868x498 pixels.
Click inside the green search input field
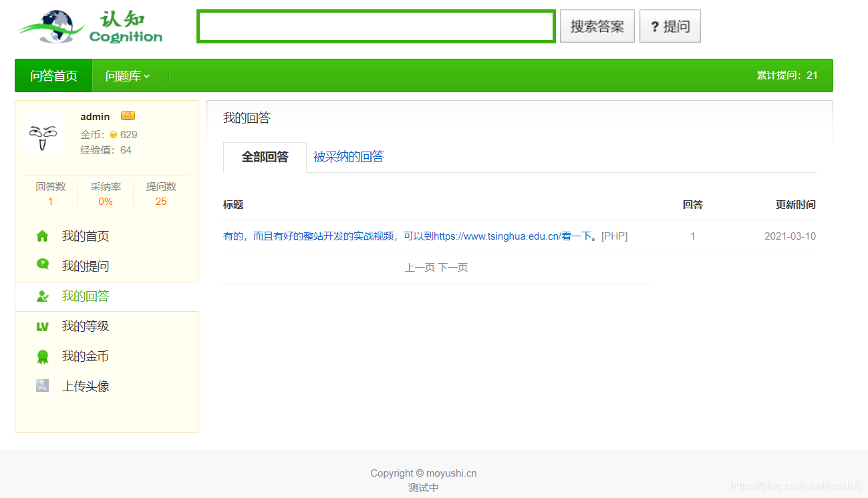pos(376,26)
